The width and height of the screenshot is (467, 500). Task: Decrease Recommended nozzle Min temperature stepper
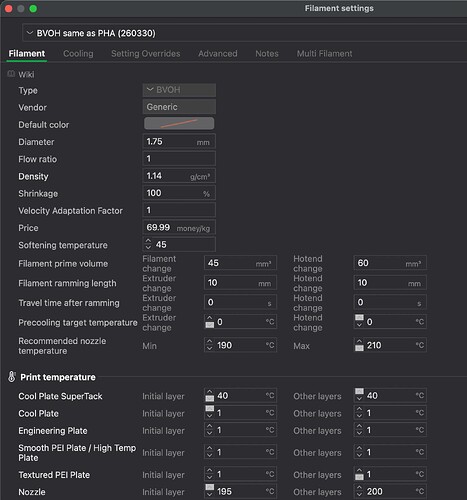tap(209, 348)
